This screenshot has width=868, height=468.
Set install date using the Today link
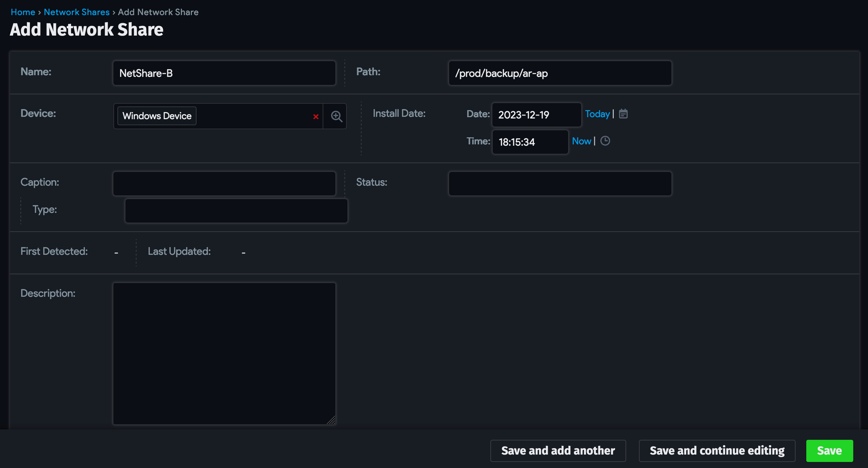tap(597, 114)
